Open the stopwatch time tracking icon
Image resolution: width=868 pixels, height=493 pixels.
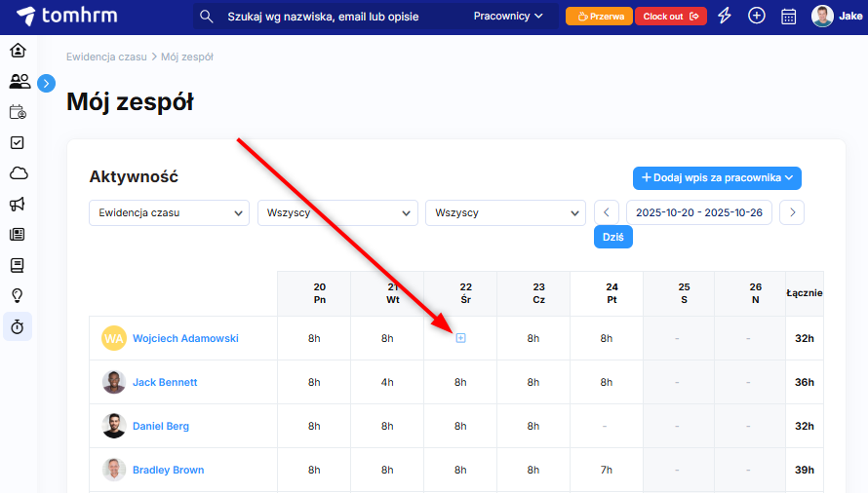tap(18, 326)
